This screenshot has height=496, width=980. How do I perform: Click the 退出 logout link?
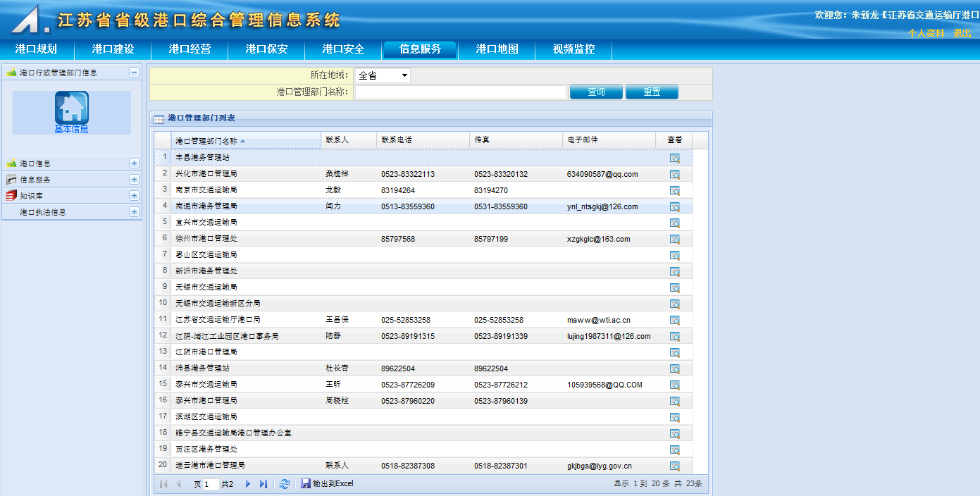click(x=962, y=33)
